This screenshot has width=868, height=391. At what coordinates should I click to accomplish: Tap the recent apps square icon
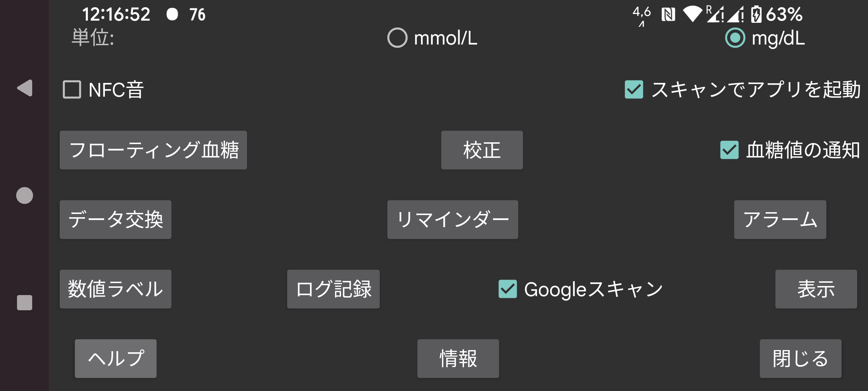tap(25, 303)
